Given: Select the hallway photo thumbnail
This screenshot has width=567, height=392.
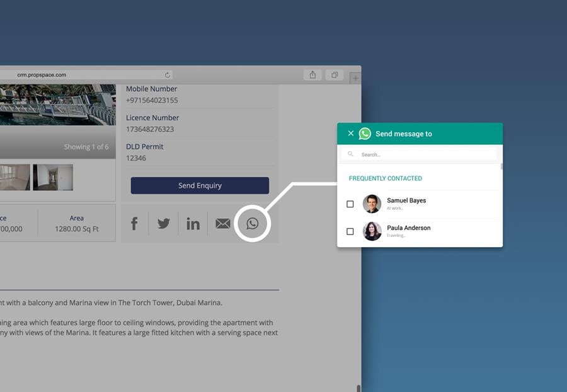Looking at the screenshot, I should 53,177.
